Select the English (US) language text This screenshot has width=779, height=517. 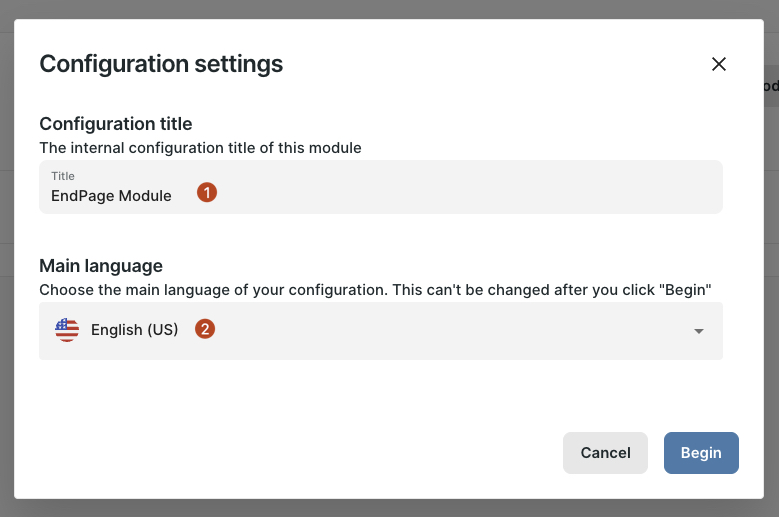tap(134, 330)
